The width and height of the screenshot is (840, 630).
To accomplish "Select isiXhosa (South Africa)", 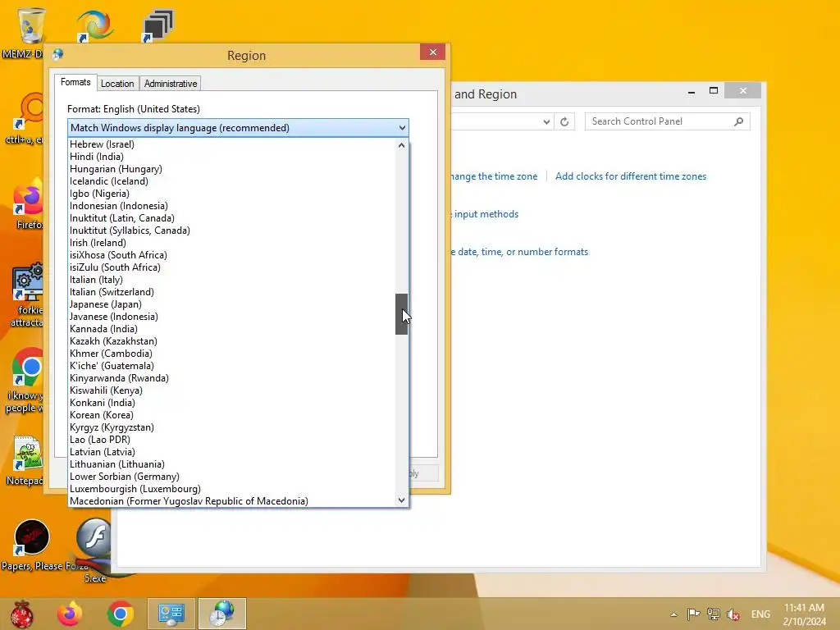I will pos(231,255).
